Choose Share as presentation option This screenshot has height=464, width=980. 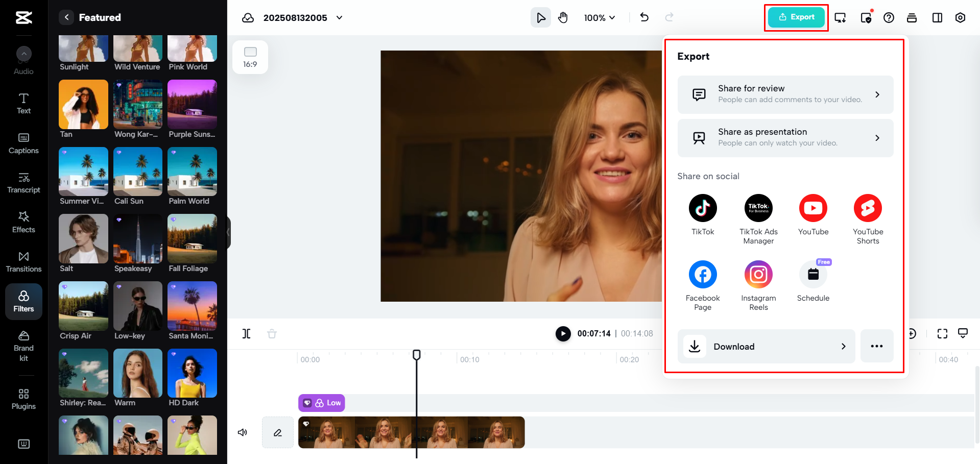click(x=785, y=137)
